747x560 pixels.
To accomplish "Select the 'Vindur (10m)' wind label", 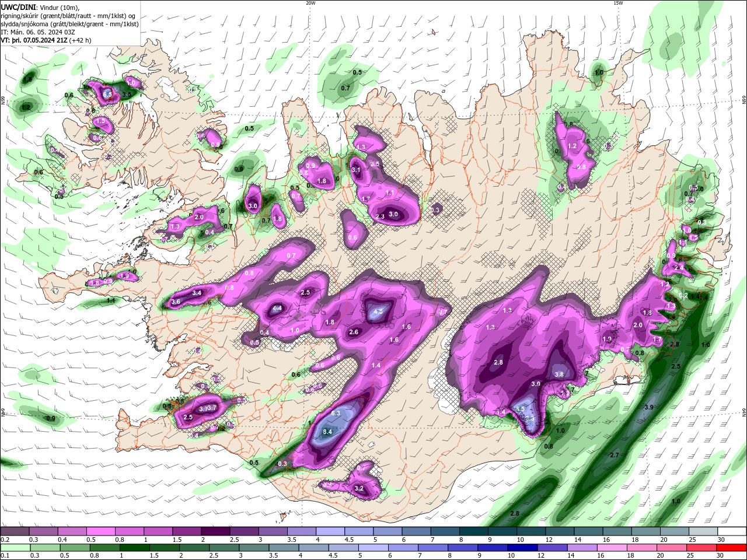I will [60, 7].
